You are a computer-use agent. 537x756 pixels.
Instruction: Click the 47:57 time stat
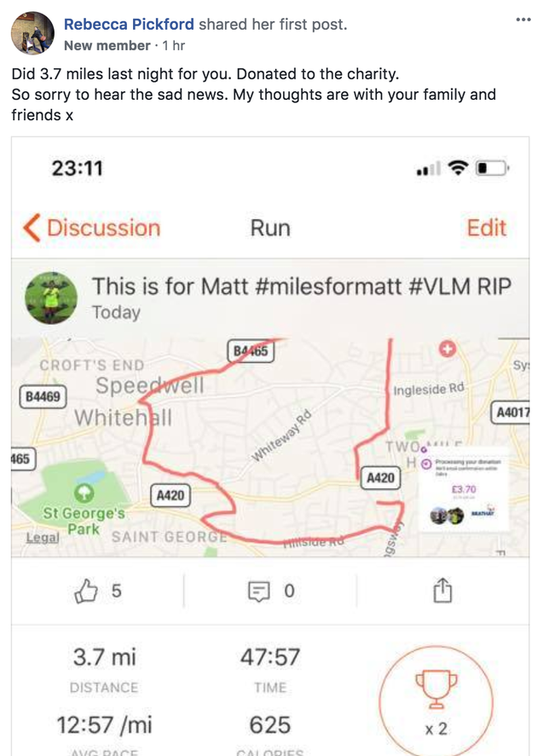pyautogui.click(x=269, y=656)
